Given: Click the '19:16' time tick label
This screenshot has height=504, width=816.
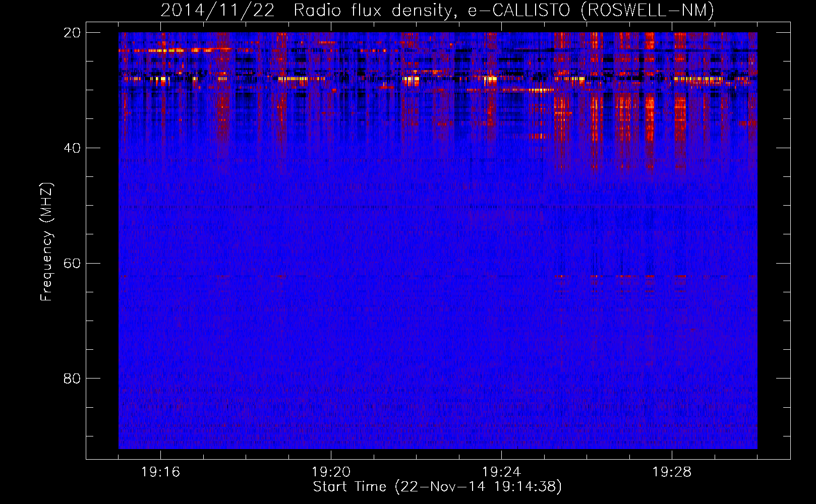Looking at the screenshot, I should (160, 472).
